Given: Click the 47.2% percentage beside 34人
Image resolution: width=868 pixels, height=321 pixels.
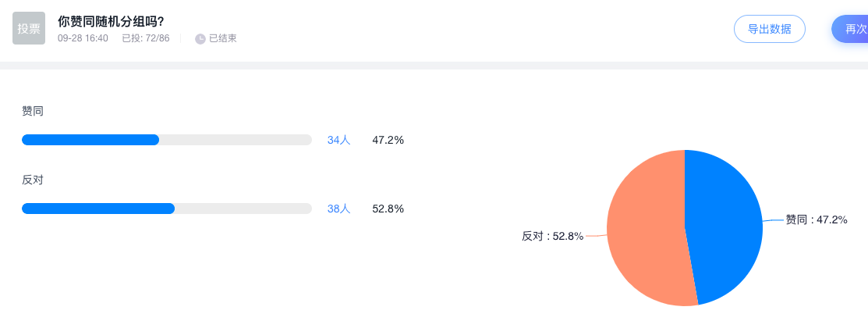Looking at the screenshot, I should (x=388, y=140).
